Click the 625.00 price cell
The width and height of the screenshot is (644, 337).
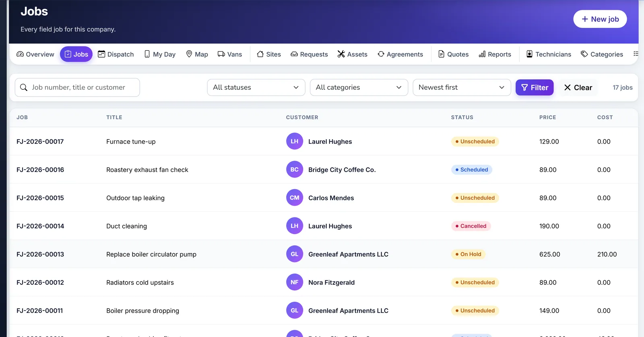[550, 254]
